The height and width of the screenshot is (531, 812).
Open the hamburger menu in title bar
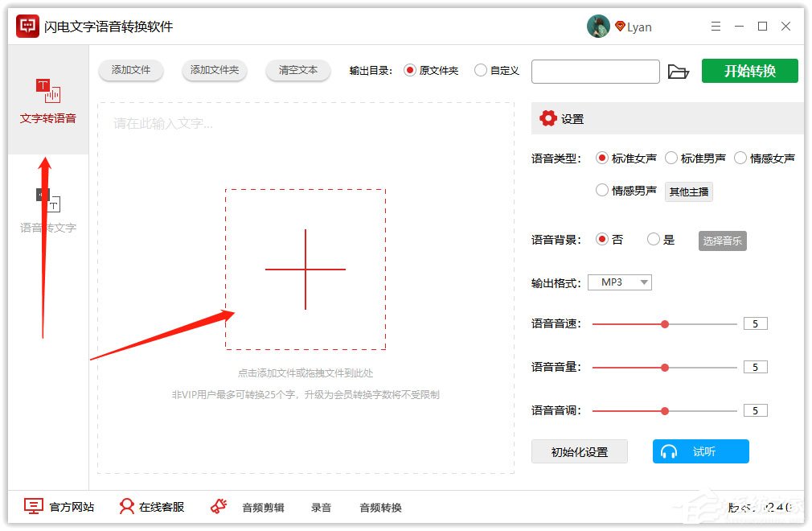[716, 25]
